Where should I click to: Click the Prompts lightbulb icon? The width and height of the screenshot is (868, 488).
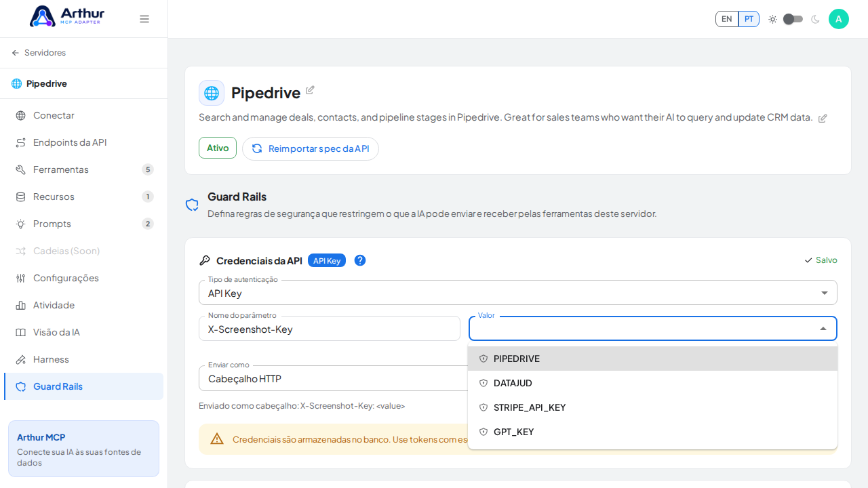pos(21,224)
